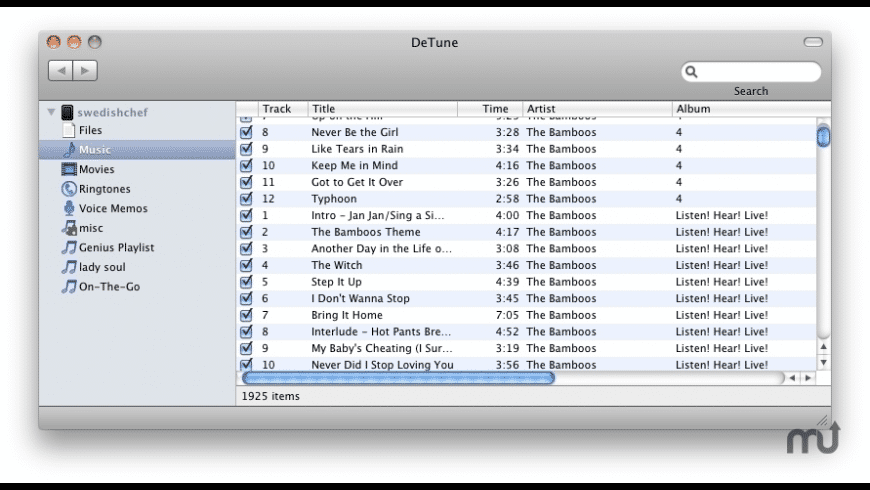
Task: Click the toolbar toggle pill button
Action: [x=813, y=42]
